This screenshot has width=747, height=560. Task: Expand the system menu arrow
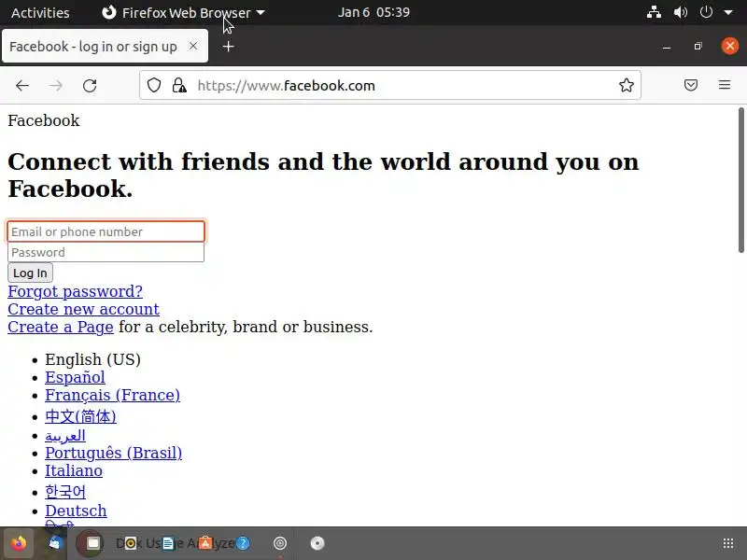728,13
